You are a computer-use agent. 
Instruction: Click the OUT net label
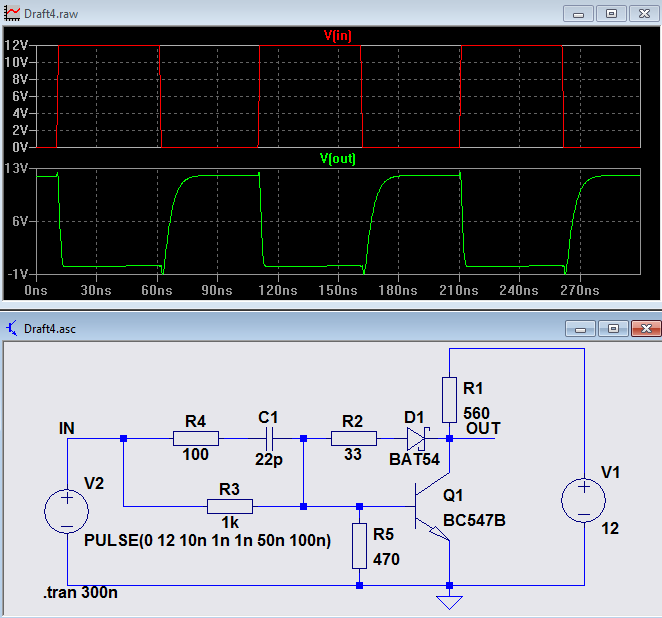click(x=483, y=428)
